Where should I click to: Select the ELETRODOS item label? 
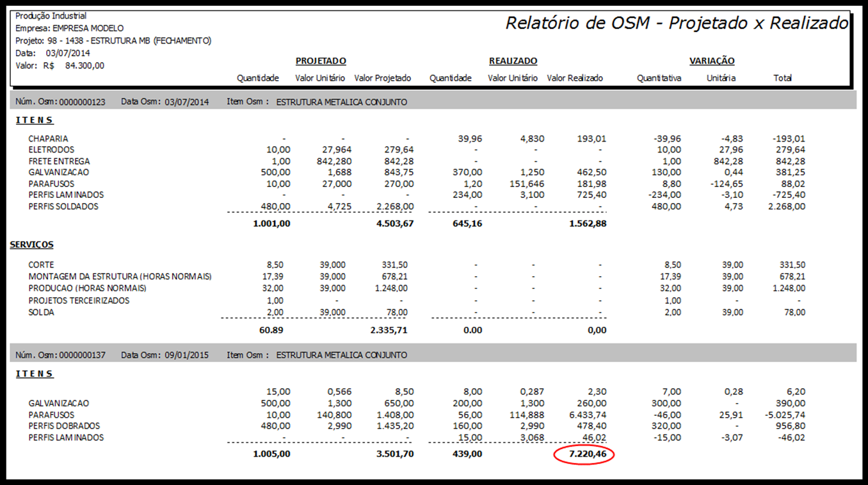(51, 150)
